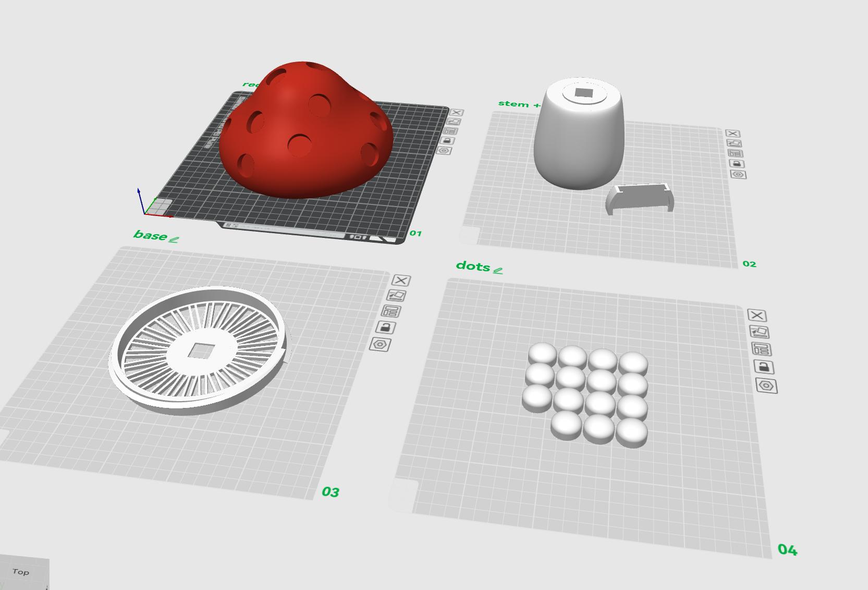868x590 pixels.
Task: Select the small clip part beside stem
Action: click(640, 199)
